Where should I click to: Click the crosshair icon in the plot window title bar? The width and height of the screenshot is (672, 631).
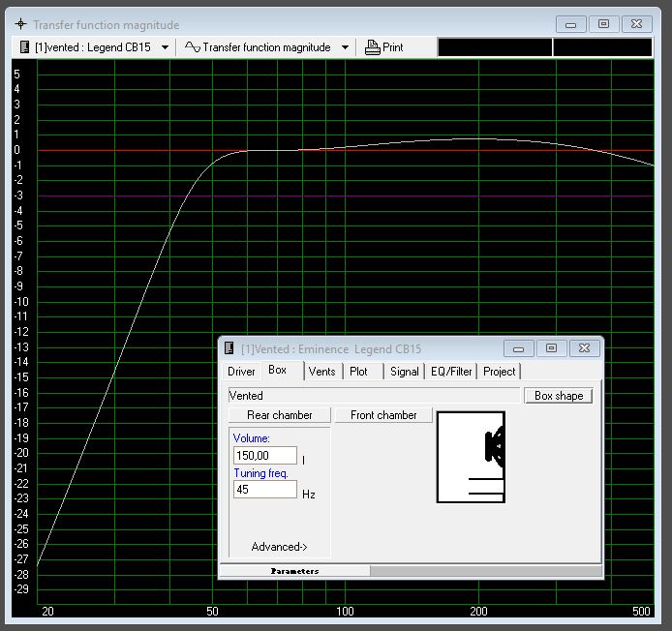20,24
